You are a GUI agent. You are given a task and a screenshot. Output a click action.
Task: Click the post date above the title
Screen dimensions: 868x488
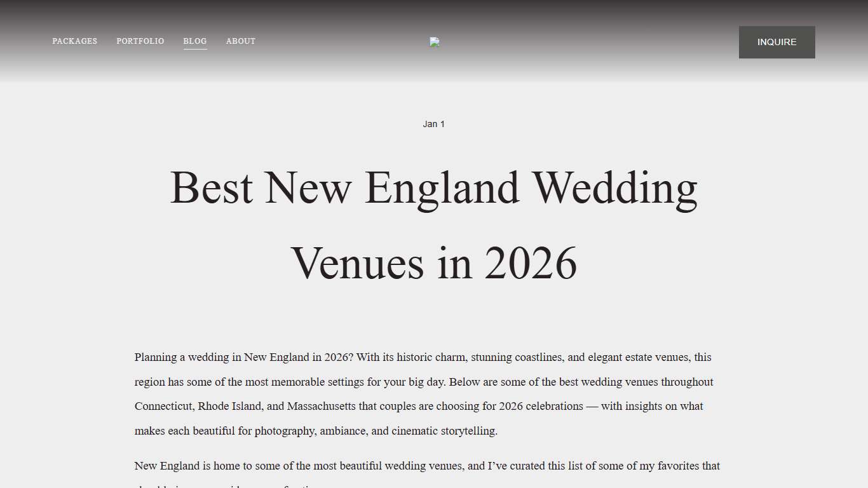[434, 124]
